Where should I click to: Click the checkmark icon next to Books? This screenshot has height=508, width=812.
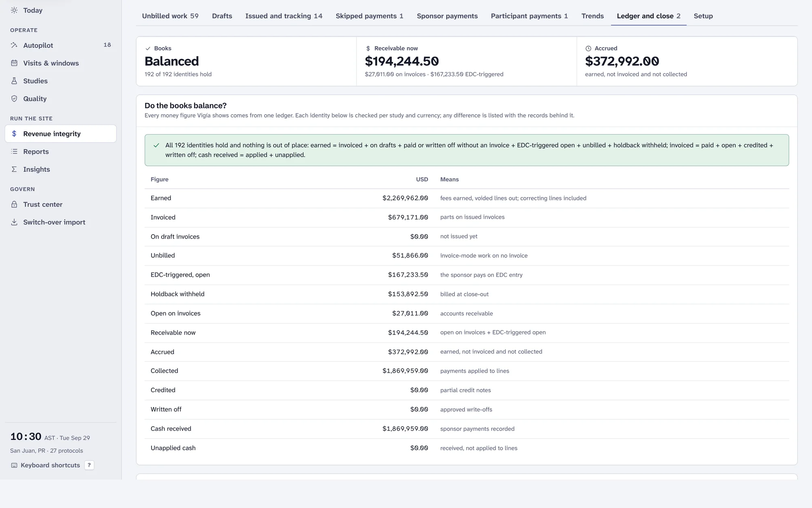(x=148, y=48)
